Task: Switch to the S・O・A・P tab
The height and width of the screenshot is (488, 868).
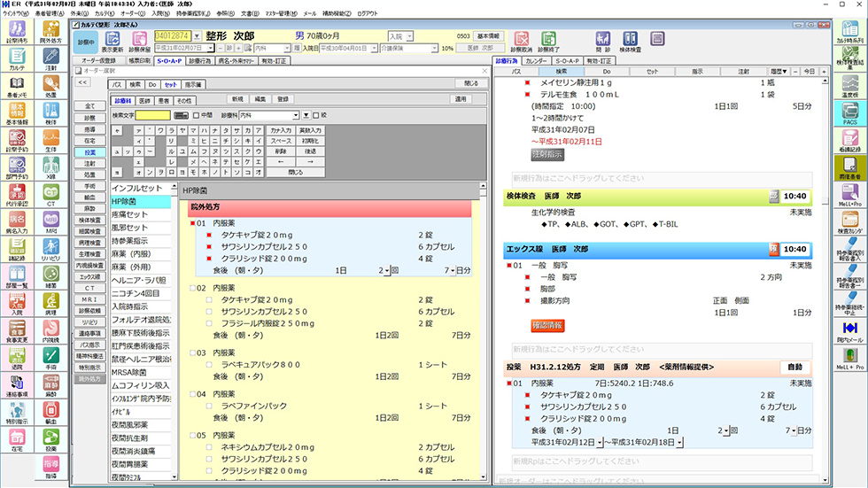Action: click(169, 61)
